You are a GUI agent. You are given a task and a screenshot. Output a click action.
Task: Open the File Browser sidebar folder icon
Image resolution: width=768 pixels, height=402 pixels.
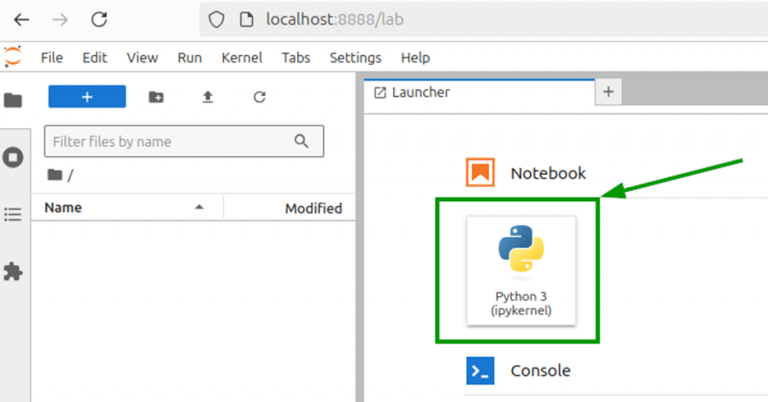click(13, 100)
